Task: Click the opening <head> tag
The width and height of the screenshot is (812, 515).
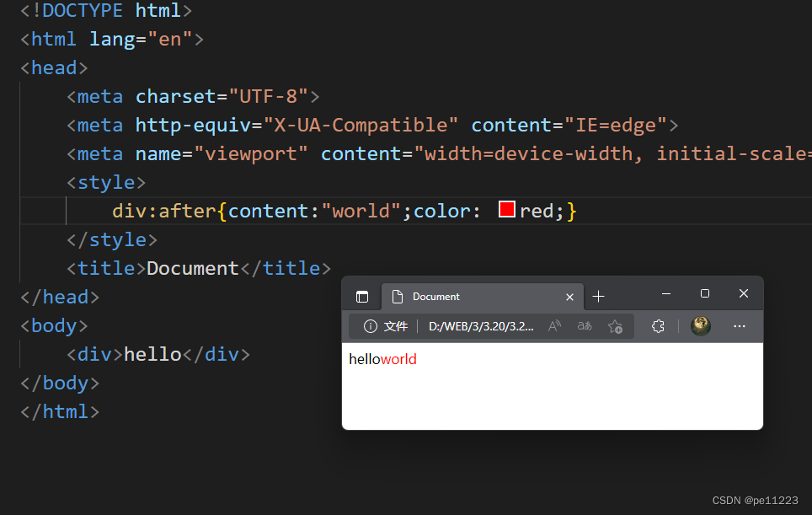Action: click(55, 68)
